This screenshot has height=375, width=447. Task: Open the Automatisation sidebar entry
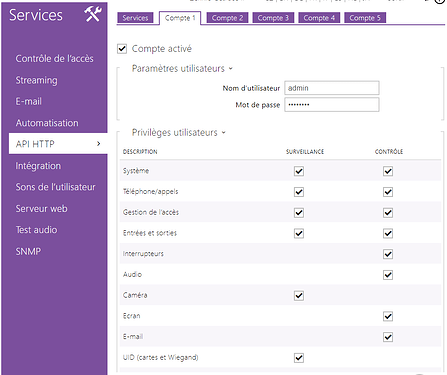[x=47, y=123]
